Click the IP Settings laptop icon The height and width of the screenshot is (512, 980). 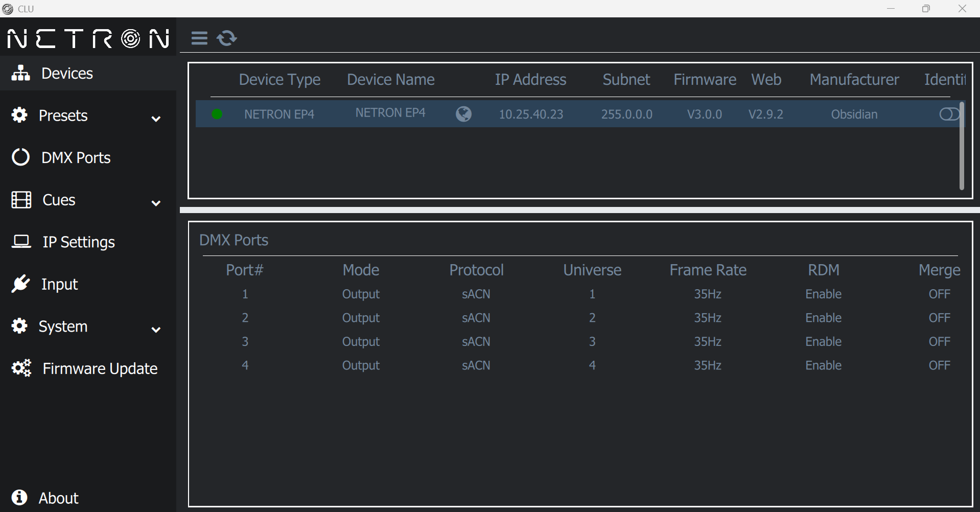pos(21,241)
